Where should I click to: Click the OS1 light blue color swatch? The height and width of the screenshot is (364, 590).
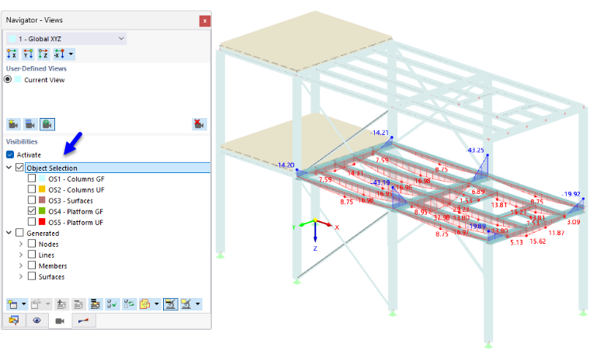[42, 179]
